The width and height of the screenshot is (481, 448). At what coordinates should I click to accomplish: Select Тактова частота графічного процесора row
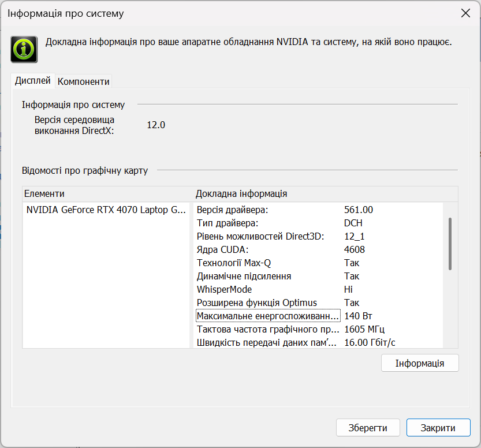(319, 329)
